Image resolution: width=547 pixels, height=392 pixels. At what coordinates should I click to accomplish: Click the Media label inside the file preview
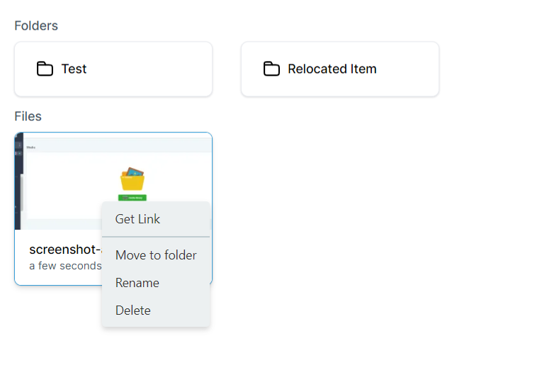(x=31, y=147)
